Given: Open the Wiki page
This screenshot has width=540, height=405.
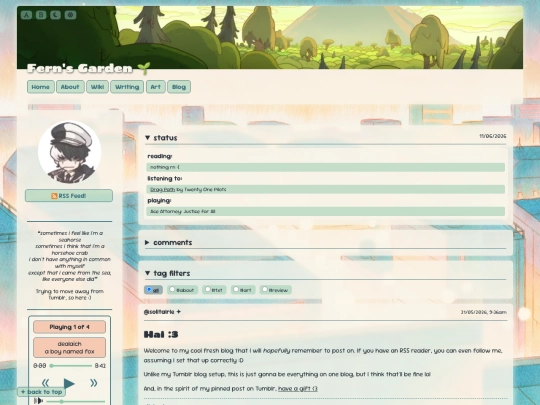Looking at the screenshot, I should [97, 87].
